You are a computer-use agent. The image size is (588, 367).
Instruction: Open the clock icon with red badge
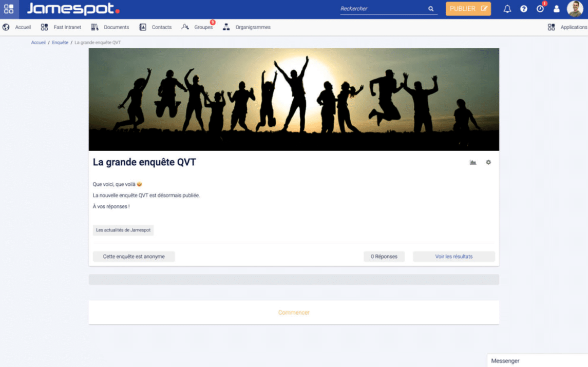pos(540,9)
